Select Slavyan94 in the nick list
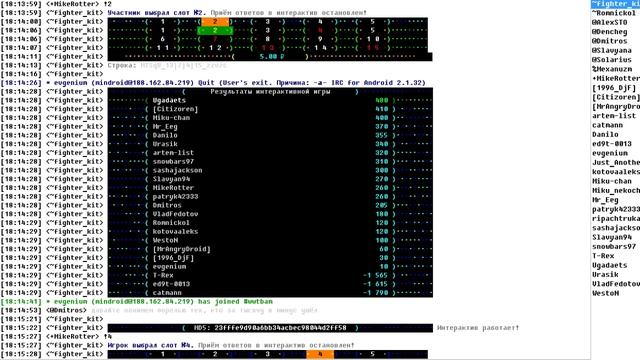Screen dimensions: 640x360 [611, 238]
